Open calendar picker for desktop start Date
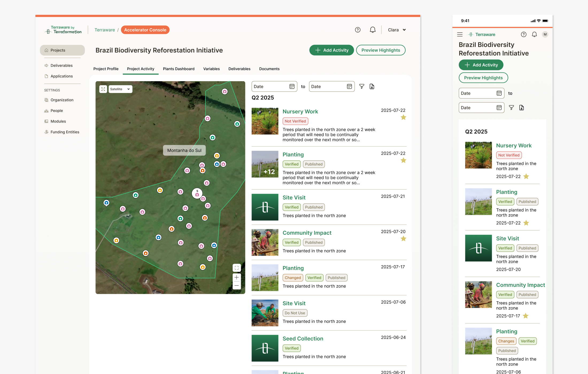The height and width of the screenshot is (374, 588). (x=292, y=87)
